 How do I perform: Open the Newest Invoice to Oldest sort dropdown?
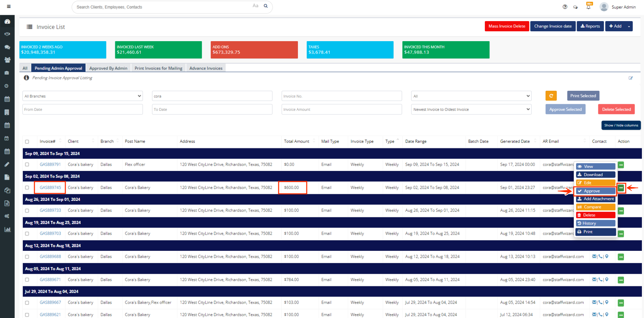coord(471,109)
